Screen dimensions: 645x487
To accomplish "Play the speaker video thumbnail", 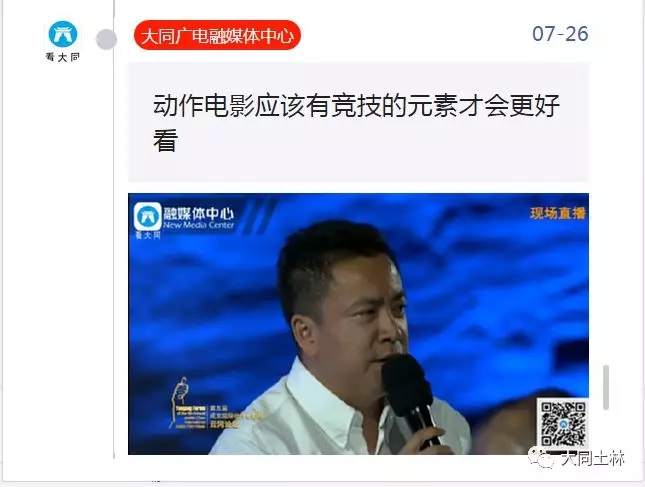I will [x=358, y=324].
